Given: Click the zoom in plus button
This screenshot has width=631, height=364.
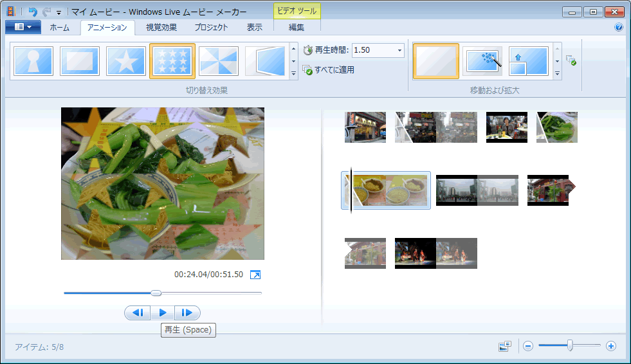Looking at the screenshot, I should 611,346.
